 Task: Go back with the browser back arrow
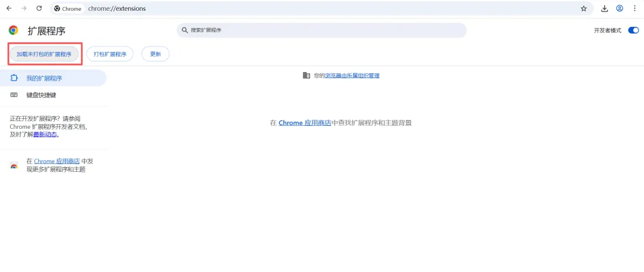click(9, 8)
